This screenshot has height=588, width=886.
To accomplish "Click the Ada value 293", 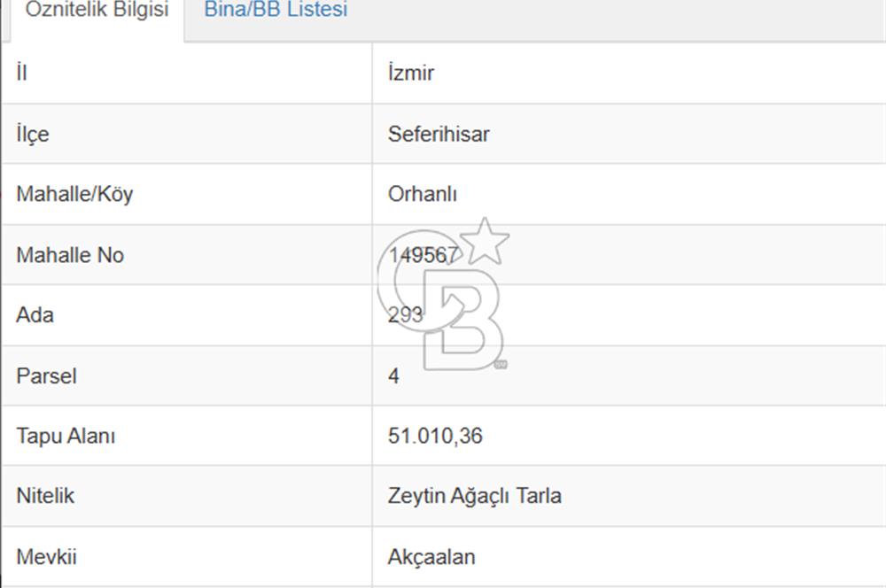I will coord(405,315).
